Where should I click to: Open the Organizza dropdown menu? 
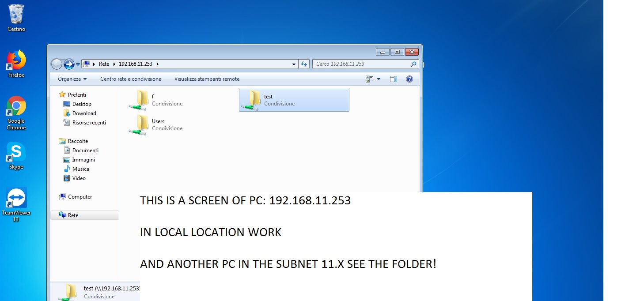(x=72, y=79)
